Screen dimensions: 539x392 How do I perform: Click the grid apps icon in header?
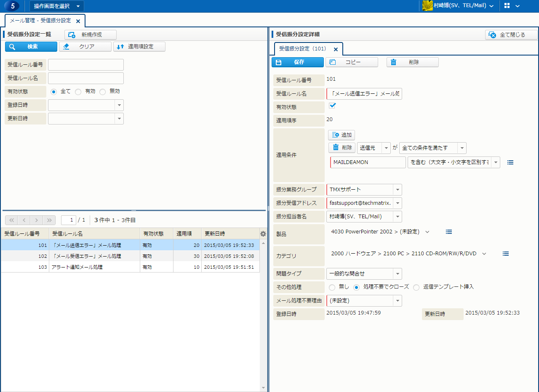(507, 6)
